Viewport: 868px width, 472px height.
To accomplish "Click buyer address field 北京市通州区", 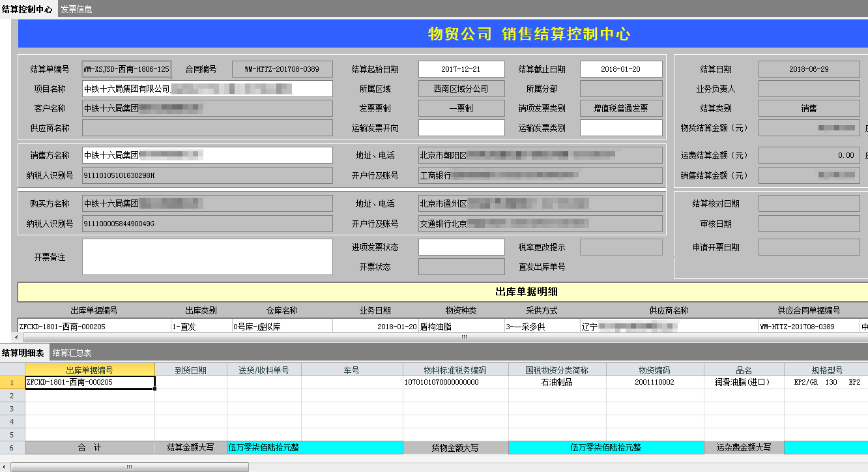I will click(x=540, y=203).
